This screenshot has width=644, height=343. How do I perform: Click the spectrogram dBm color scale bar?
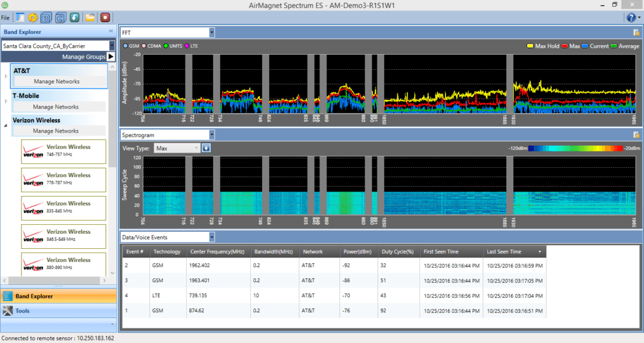click(575, 148)
